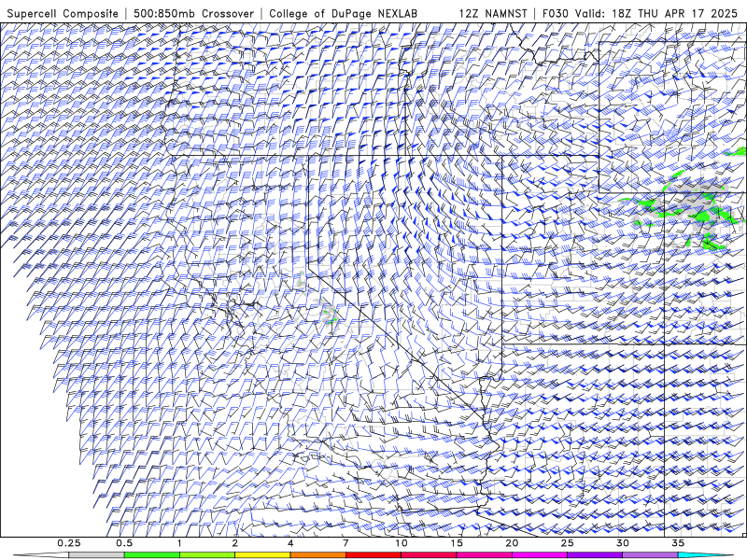Click the '15' color bar label
747x560 pixels.
457,543
